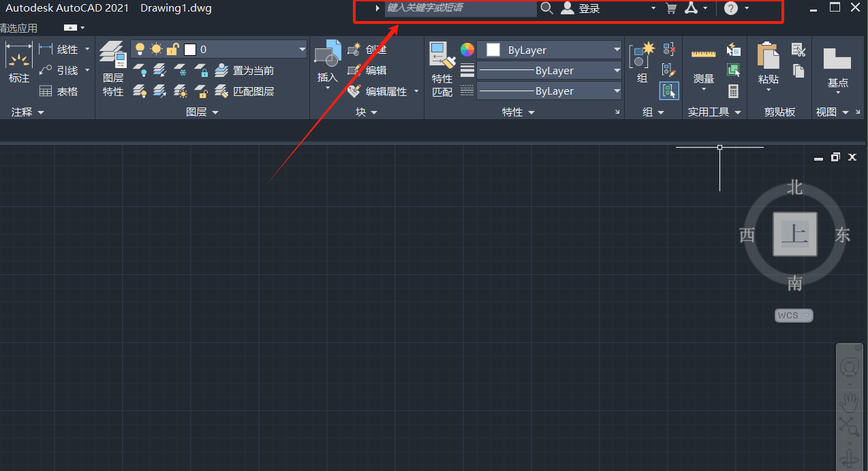The height and width of the screenshot is (471, 868).
Task: Open the WCS coordinate system dropdown
Action: click(x=794, y=315)
